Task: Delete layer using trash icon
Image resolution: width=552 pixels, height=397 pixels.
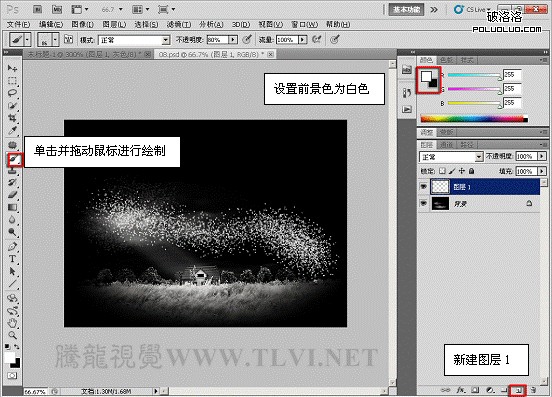Action: tap(534, 390)
